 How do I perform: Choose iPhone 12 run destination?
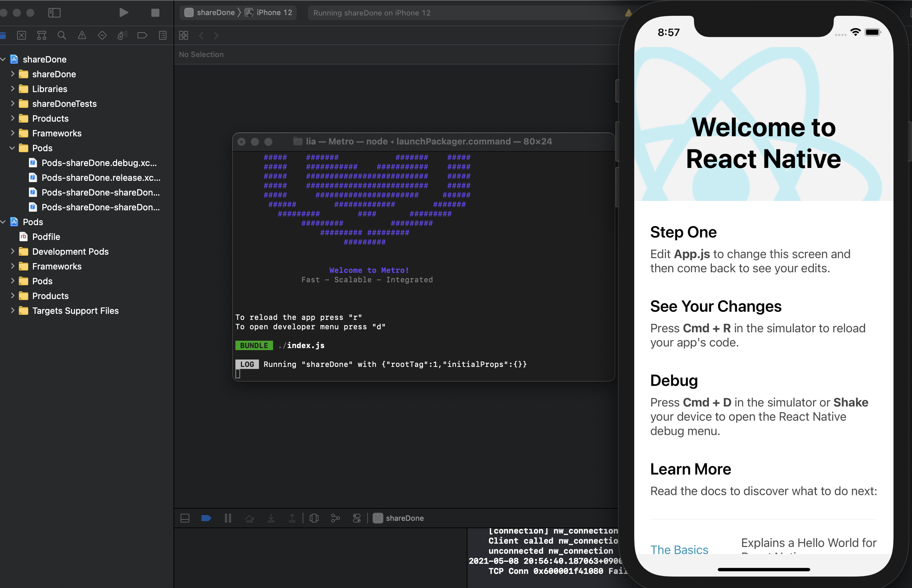[269, 13]
